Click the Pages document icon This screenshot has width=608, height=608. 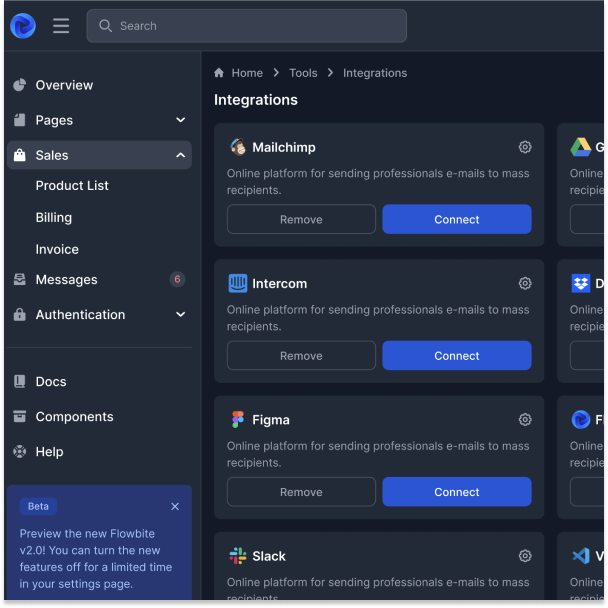(19, 120)
